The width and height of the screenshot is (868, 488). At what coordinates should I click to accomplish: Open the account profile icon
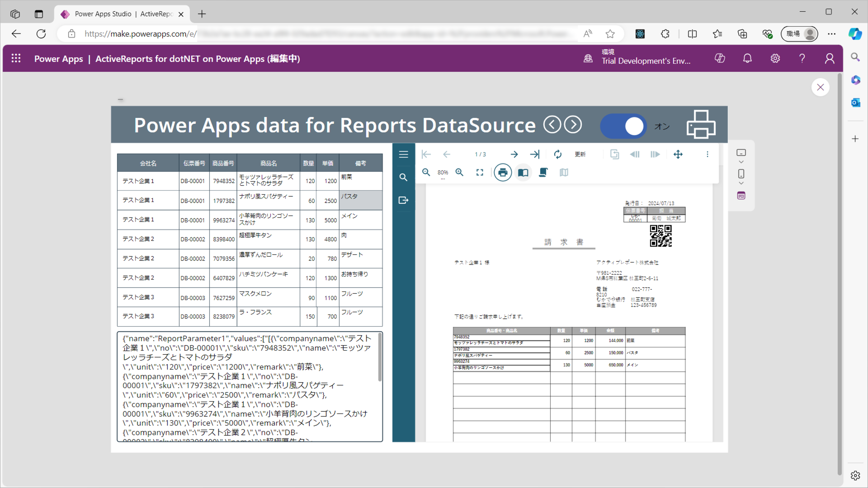point(830,58)
